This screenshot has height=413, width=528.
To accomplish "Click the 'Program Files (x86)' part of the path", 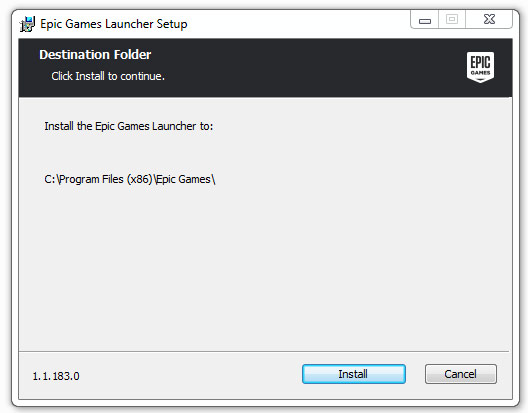I will pos(106,179).
